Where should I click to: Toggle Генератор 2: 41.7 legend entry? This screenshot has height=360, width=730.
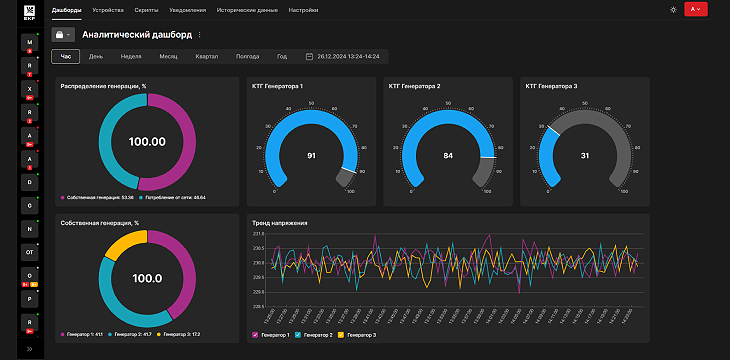point(130,334)
